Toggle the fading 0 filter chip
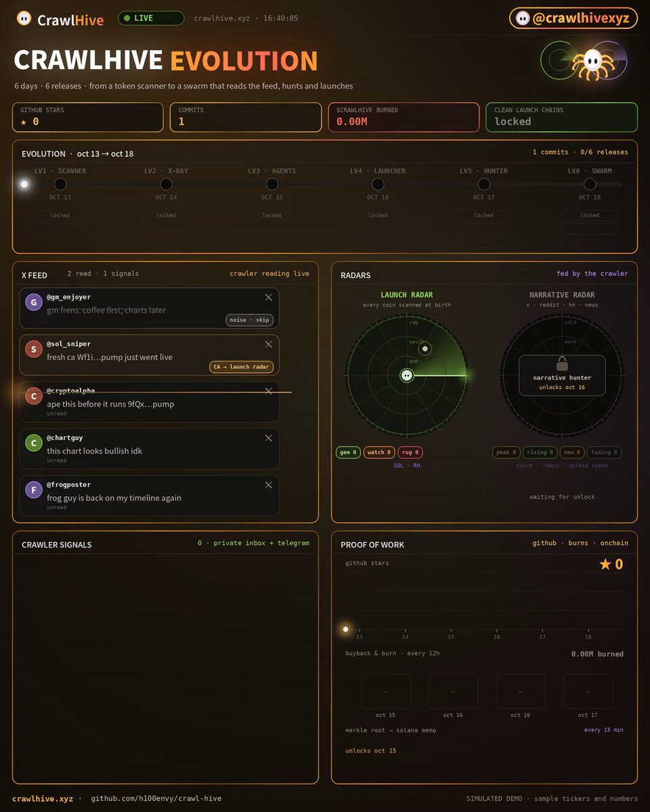Screen dimensions: 650x812 coord(603,452)
